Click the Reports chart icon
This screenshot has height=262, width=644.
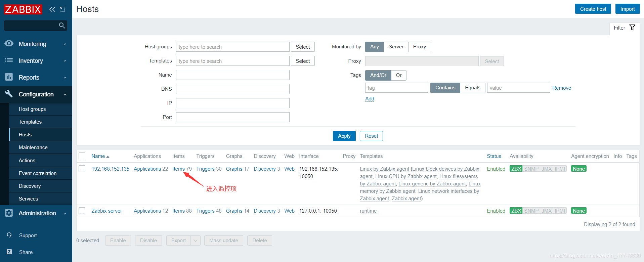9,77
